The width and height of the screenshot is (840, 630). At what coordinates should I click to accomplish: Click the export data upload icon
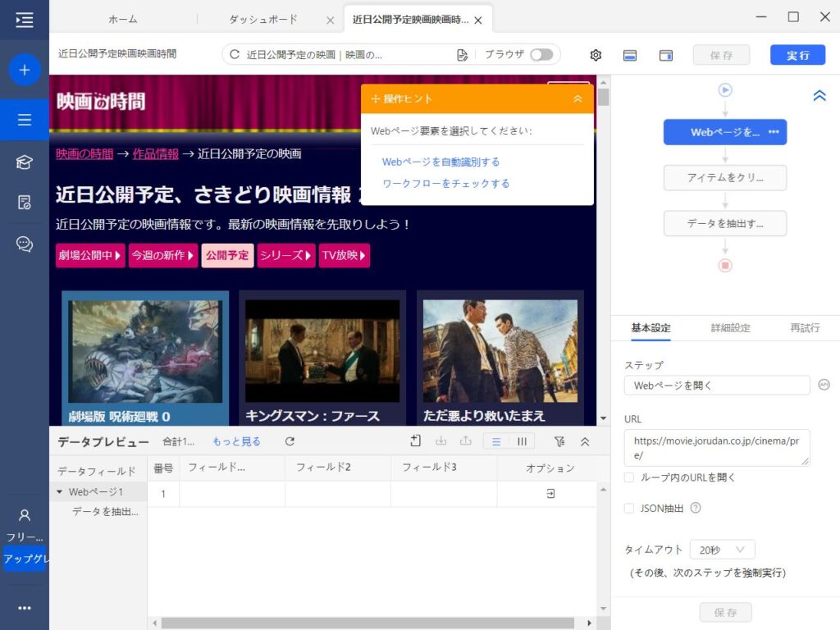(466, 441)
